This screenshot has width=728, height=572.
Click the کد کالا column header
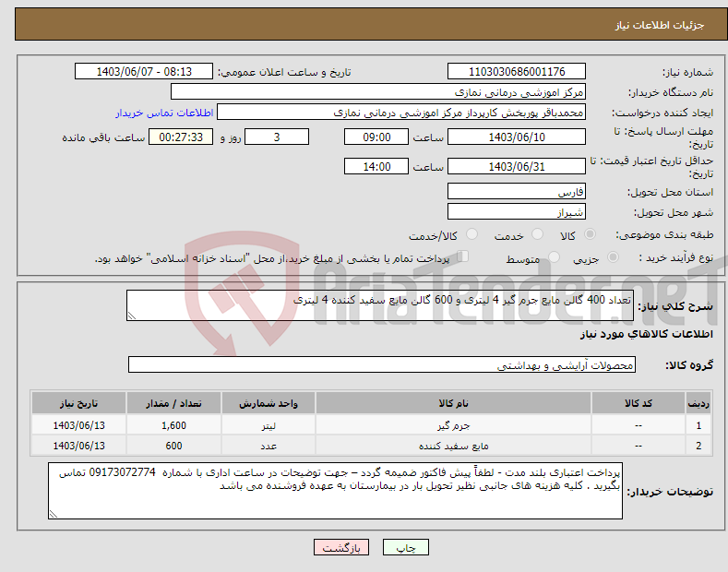click(x=638, y=403)
